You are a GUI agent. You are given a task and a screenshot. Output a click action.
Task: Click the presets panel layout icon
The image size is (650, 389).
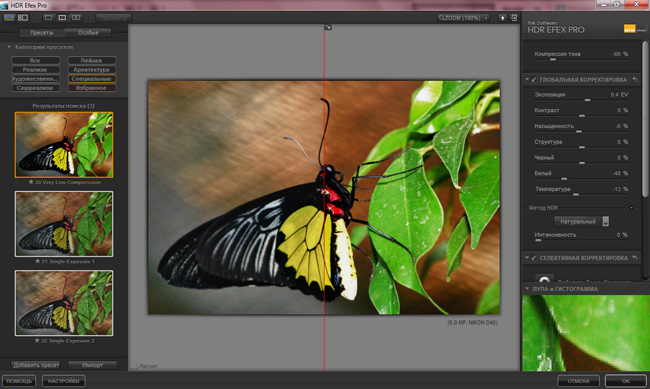point(23,17)
